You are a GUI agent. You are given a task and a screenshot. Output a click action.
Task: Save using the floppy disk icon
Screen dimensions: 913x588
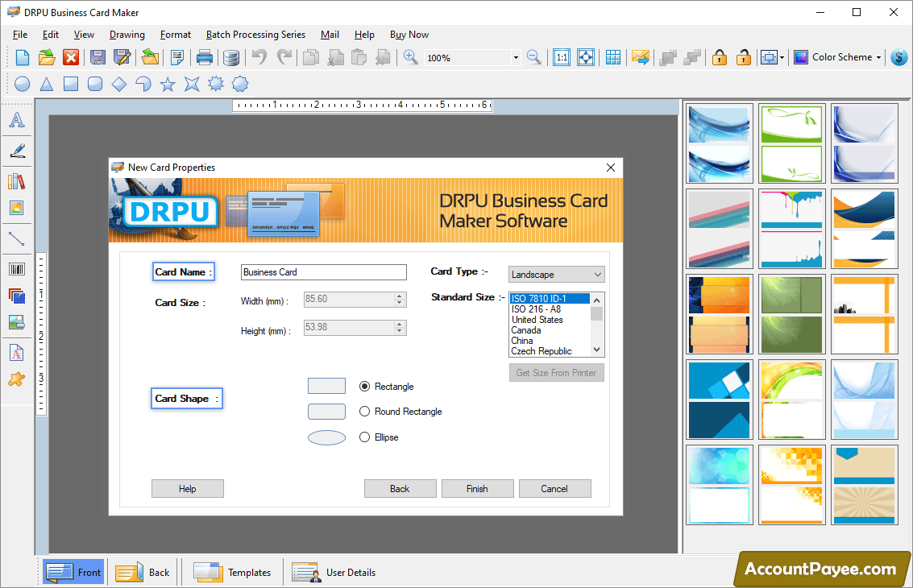98,57
